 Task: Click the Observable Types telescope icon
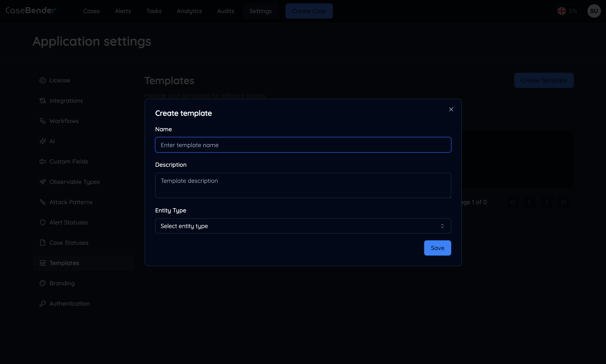[x=43, y=182]
